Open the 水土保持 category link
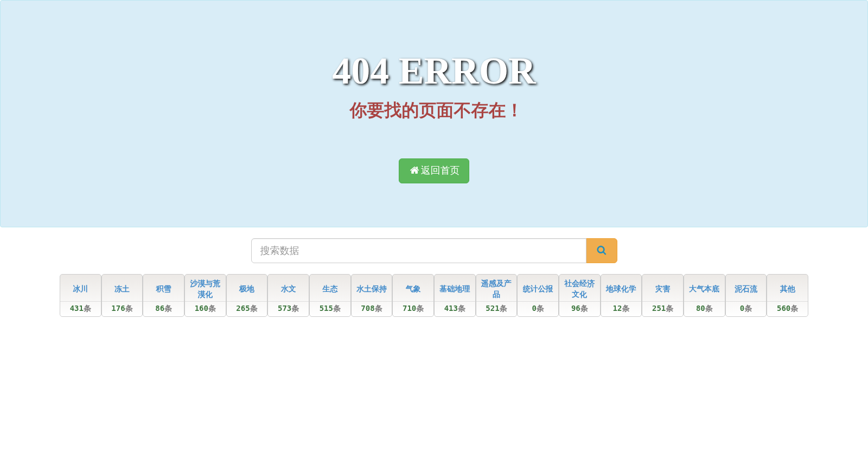 [x=372, y=289]
